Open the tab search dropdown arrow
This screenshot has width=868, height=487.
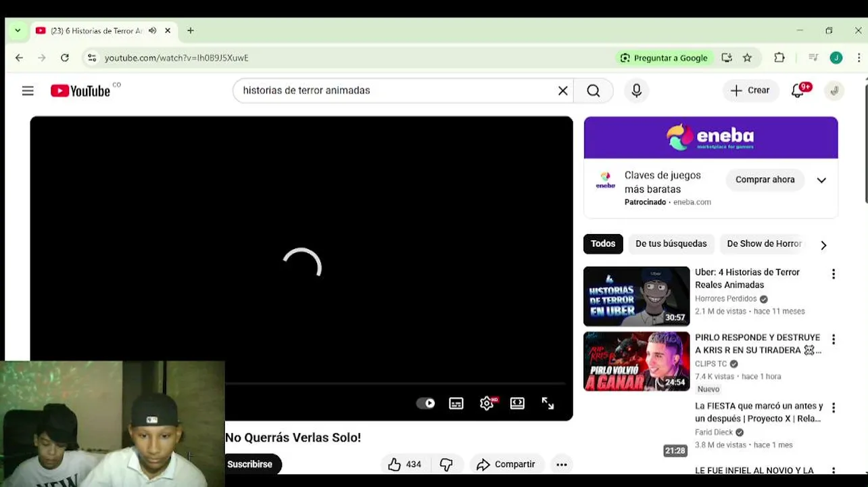pos(18,30)
